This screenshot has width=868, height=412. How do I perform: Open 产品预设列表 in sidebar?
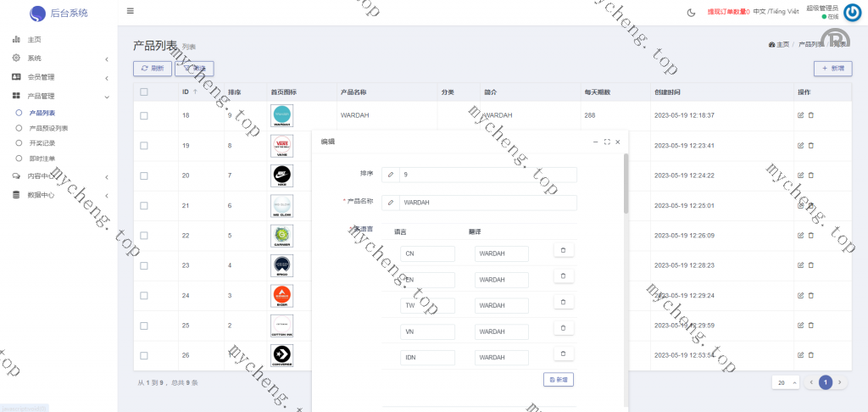coord(48,128)
